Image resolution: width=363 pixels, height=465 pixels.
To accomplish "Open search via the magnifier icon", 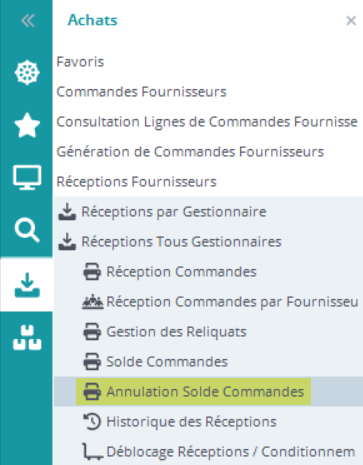I will 27,230.
